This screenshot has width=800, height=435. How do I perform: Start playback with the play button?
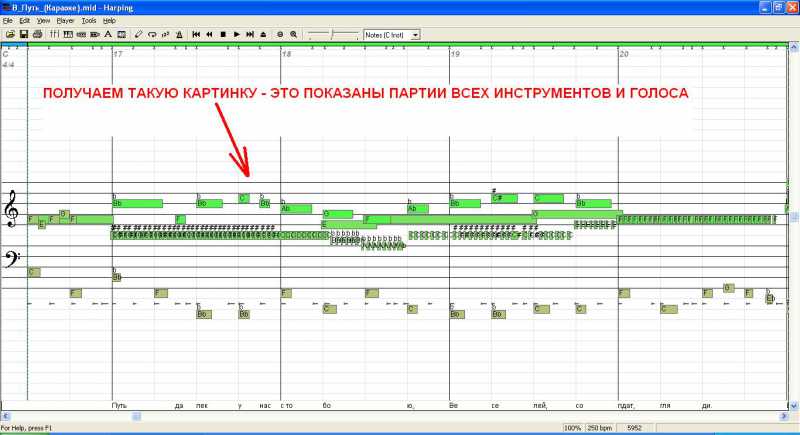(236, 35)
